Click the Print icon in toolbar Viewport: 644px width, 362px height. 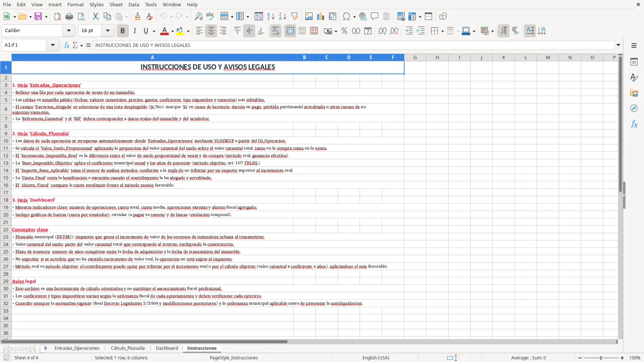click(69, 17)
